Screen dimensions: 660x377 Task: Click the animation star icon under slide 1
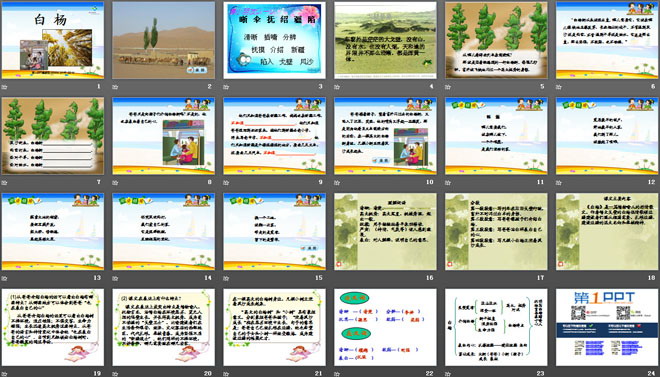[x=4, y=87]
